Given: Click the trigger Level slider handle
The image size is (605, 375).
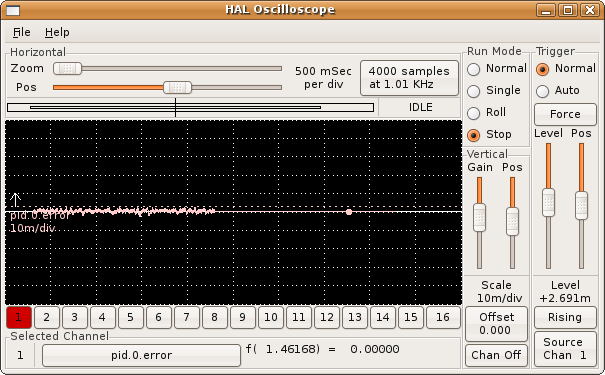Looking at the screenshot, I should pos(548,203).
